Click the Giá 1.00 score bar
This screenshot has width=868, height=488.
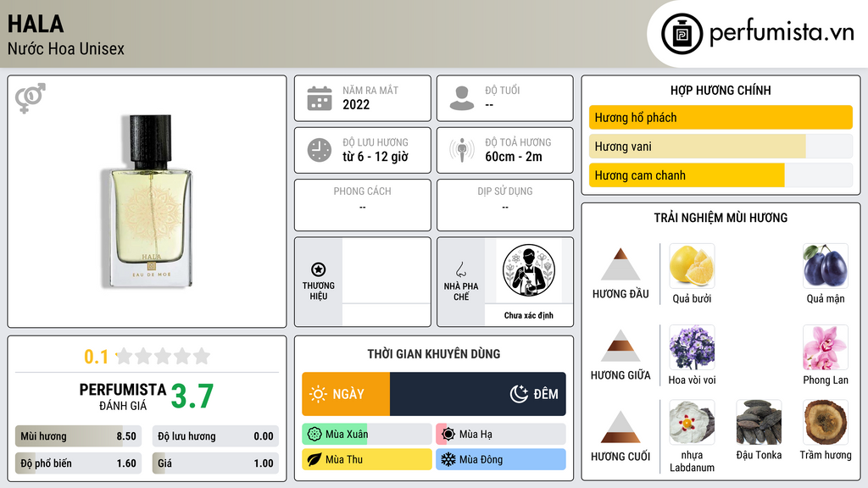click(x=215, y=463)
